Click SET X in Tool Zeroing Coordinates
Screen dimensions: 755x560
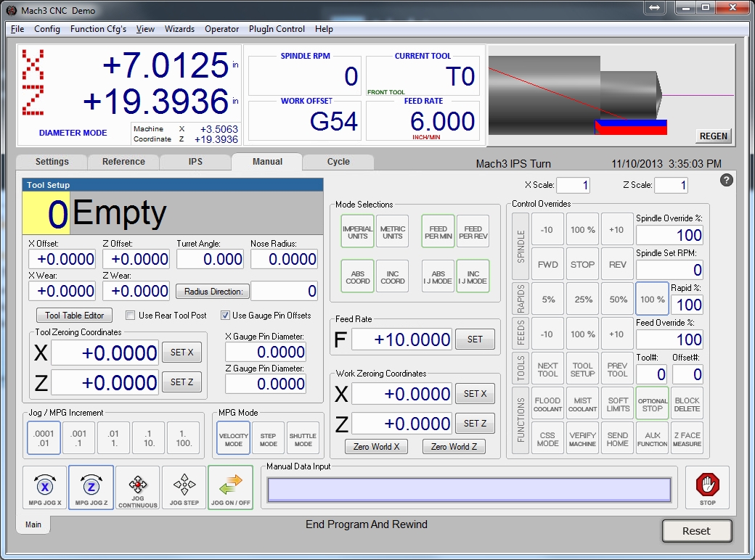181,352
